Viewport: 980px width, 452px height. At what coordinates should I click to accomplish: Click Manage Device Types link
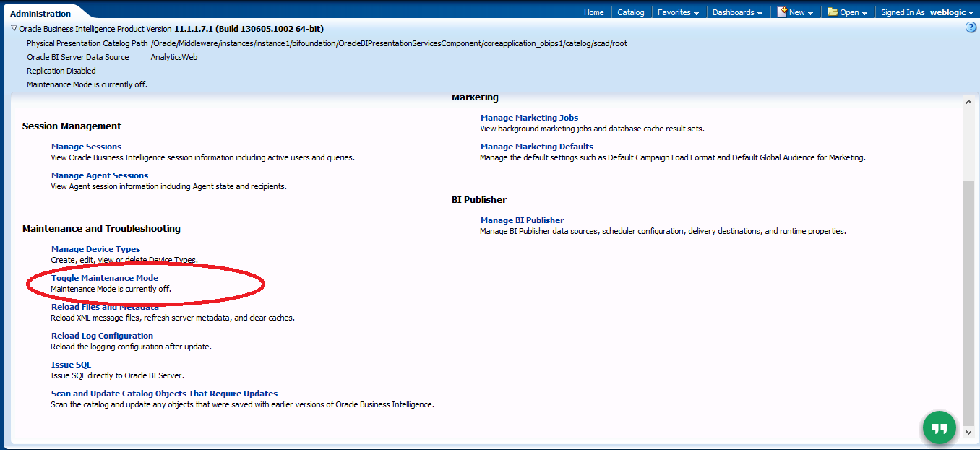point(95,249)
